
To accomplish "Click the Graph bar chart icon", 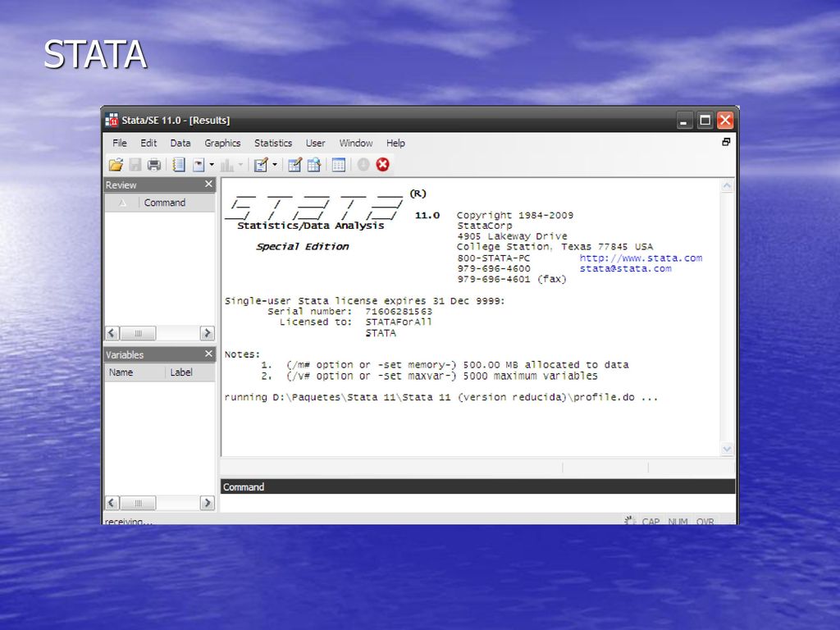I will pos(227,165).
